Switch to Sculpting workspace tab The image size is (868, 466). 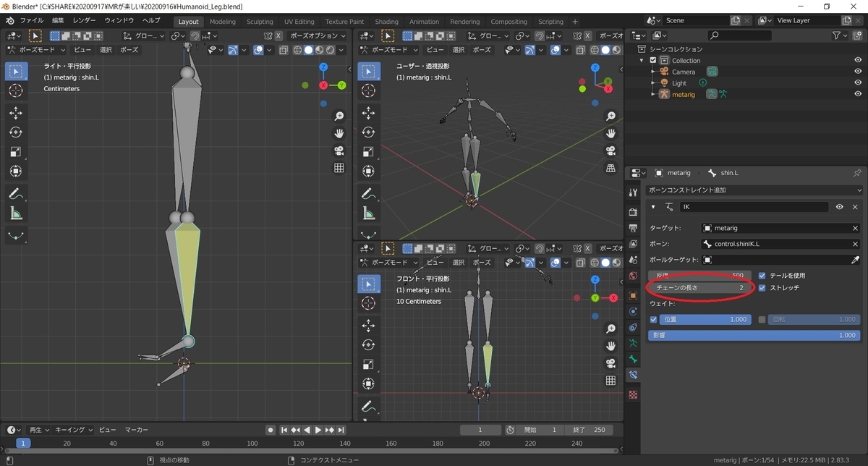click(260, 22)
